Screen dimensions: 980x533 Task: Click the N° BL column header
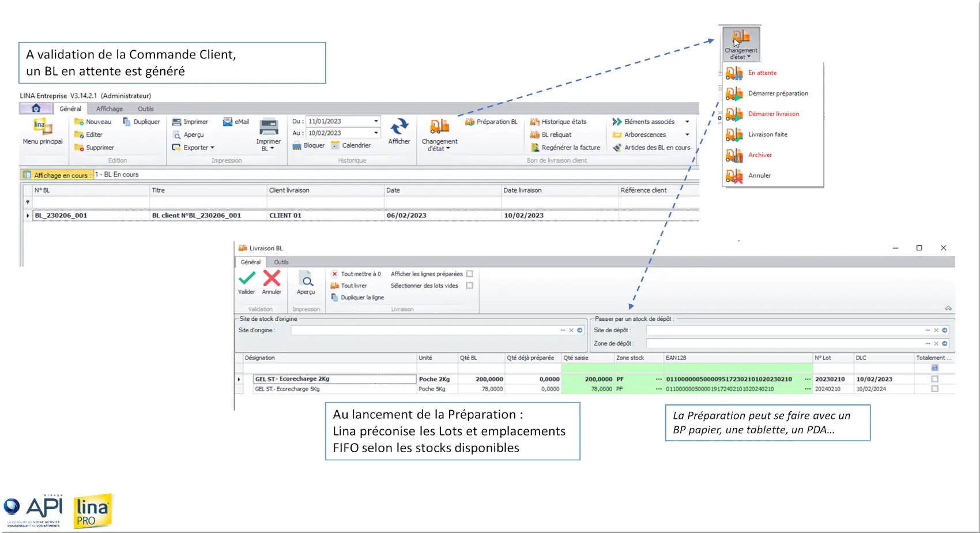pyautogui.click(x=91, y=190)
